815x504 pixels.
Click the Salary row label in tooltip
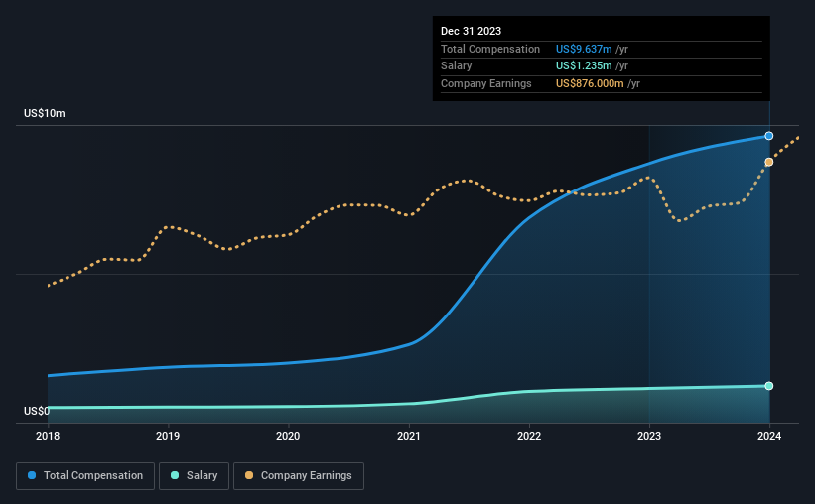456,66
